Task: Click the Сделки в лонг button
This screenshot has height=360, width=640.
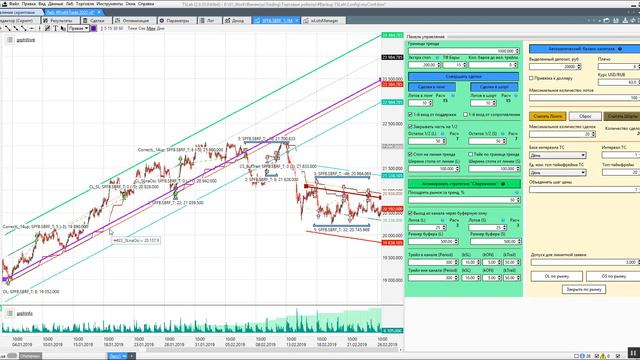Action: [x=432, y=87]
